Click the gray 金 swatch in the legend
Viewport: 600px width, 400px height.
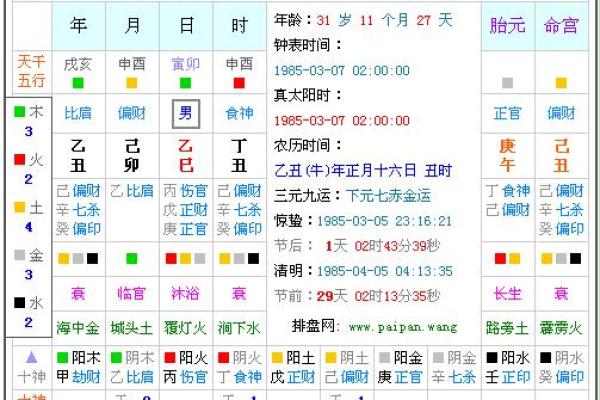point(20,255)
